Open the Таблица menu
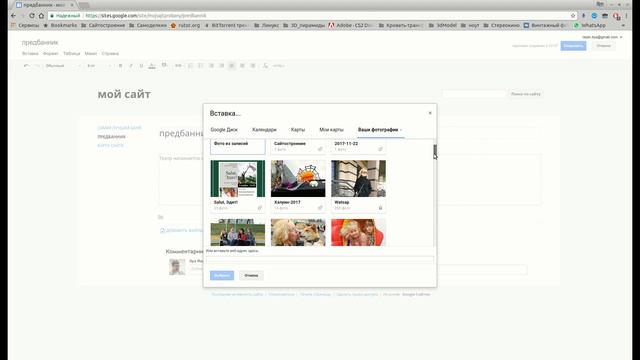The image size is (640, 360). [x=71, y=53]
